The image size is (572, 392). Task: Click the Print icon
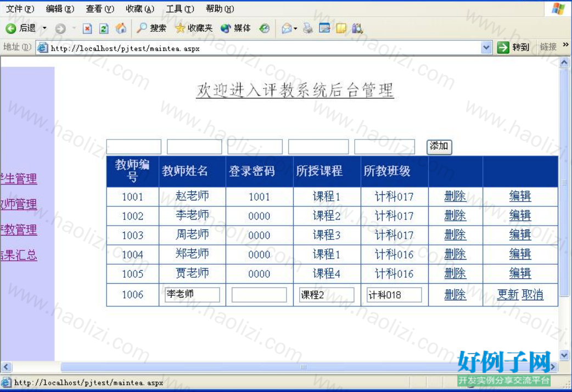pyautogui.click(x=308, y=28)
